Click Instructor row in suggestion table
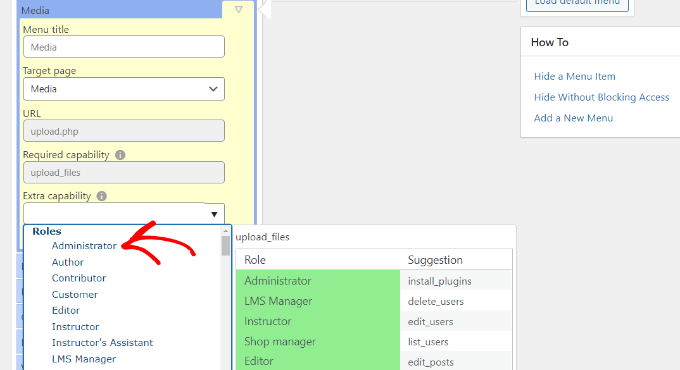680x370 pixels. (318, 321)
